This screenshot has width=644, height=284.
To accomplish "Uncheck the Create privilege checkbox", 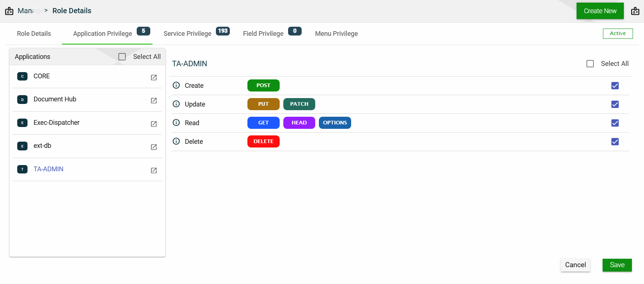I will pos(615,86).
